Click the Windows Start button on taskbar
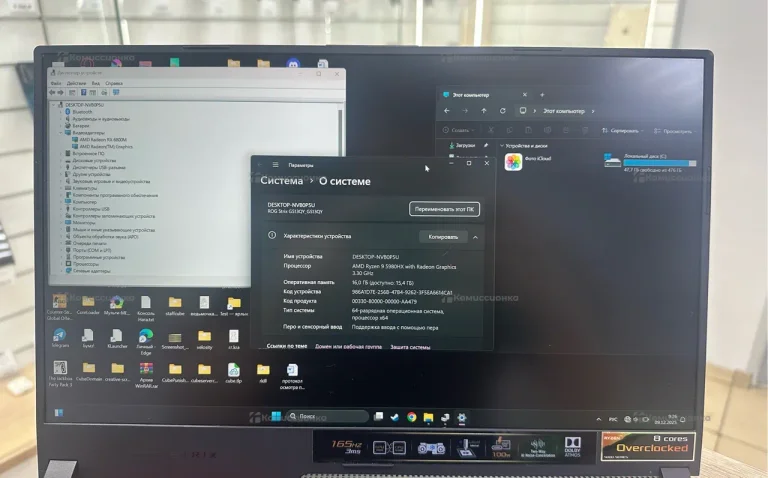Image resolution: width=768 pixels, height=478 pixels. [x=274, y=416]
